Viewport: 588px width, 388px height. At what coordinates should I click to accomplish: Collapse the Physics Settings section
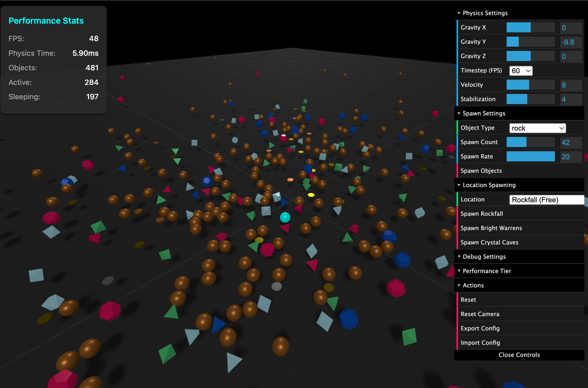[485, 13]
